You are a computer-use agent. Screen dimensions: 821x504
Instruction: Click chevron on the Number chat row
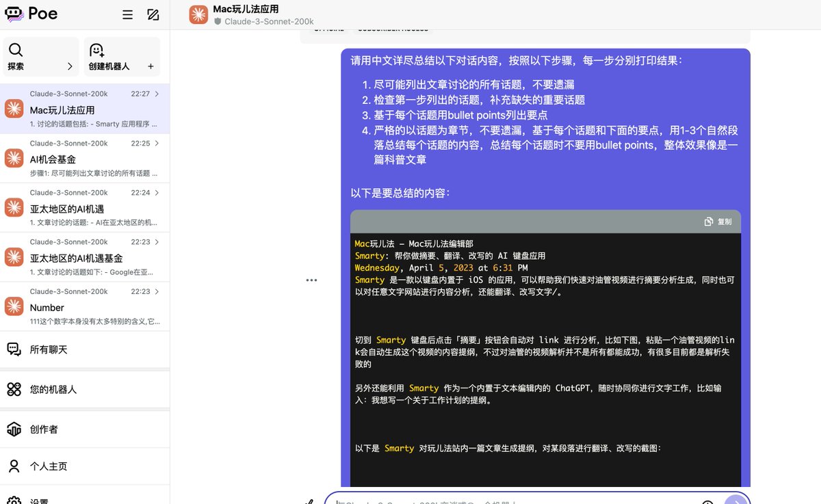click(x=157, y=291)
